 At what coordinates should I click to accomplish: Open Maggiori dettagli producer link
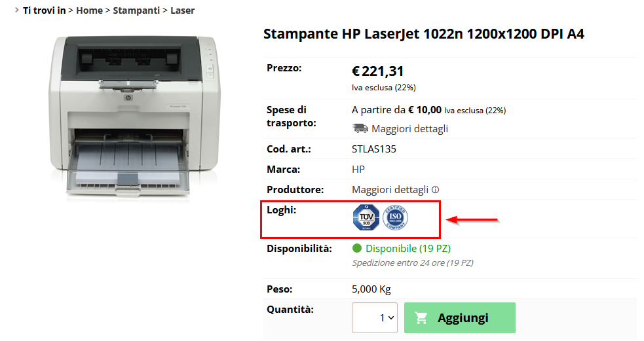(x=390, y=190)
